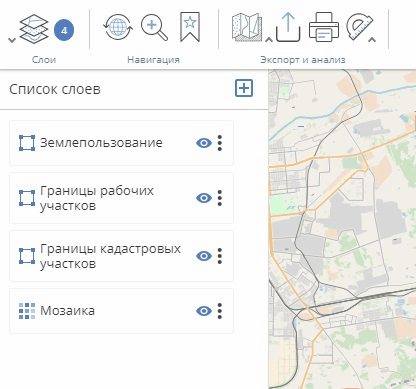Open the bookmarks star icon
This screenshot has width=416, height=389.
[x=190, y=27]
